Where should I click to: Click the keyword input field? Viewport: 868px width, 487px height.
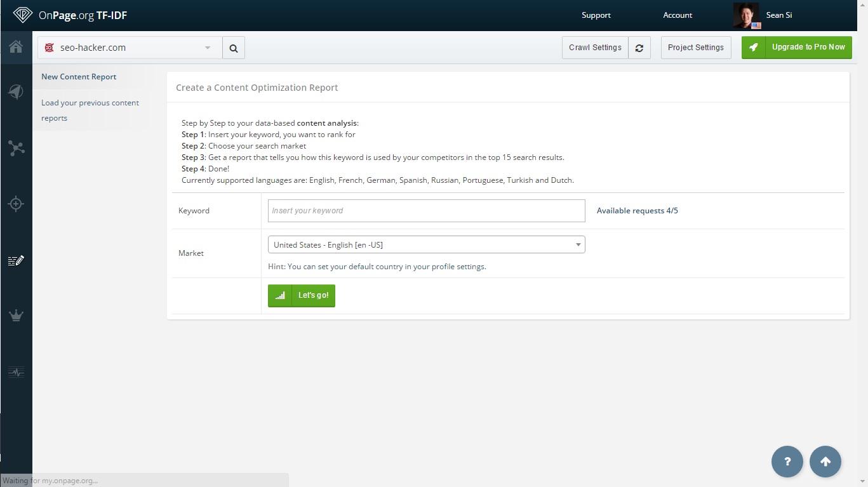click(x=426, y=211)
